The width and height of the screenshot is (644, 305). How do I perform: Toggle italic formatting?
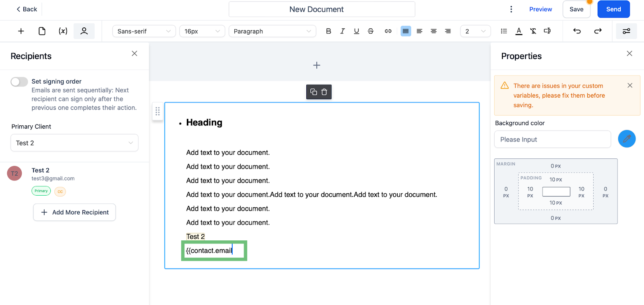pyautogui.click(x=343, y=31)
